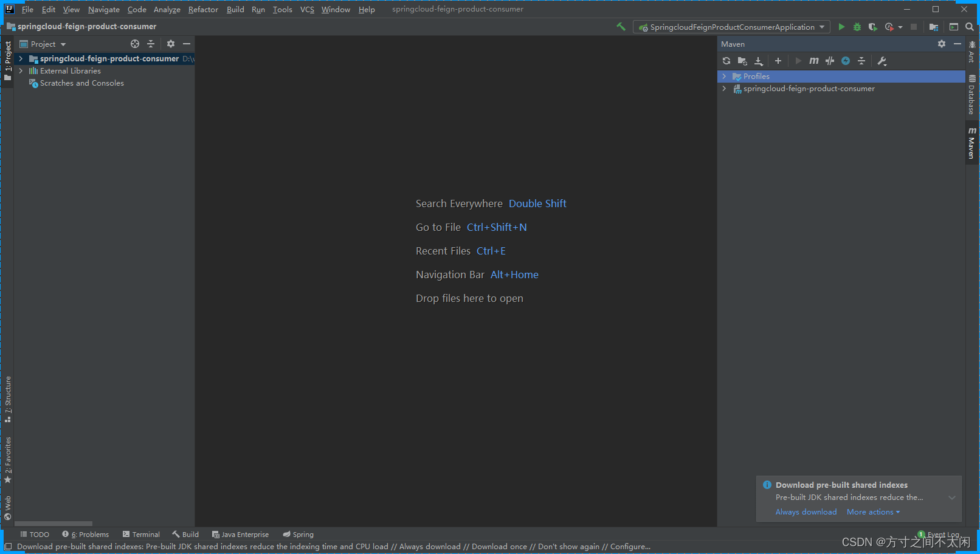
Task: Open Maven panel gear options
Action: click(942, 44)
